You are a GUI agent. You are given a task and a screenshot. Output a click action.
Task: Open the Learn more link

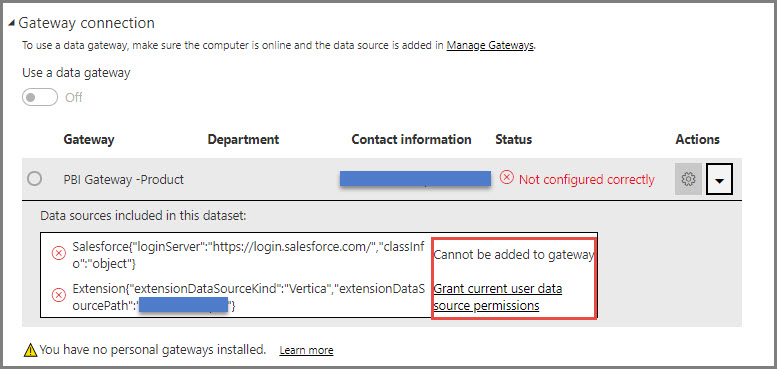306,351
